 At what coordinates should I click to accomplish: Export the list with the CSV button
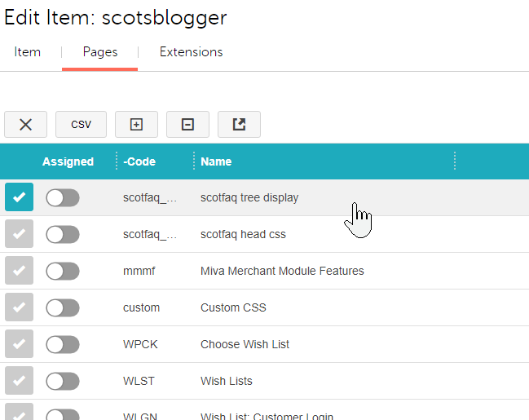tap(81, 124)
